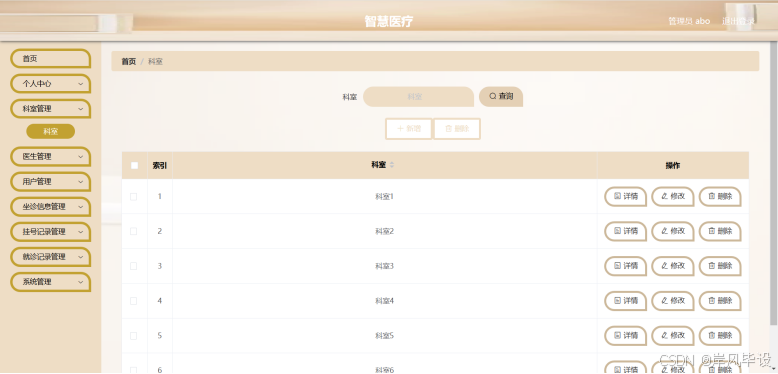Check the checkbox for row 6
This screenshot has width=778, height=374.
[x=133, y=370]
